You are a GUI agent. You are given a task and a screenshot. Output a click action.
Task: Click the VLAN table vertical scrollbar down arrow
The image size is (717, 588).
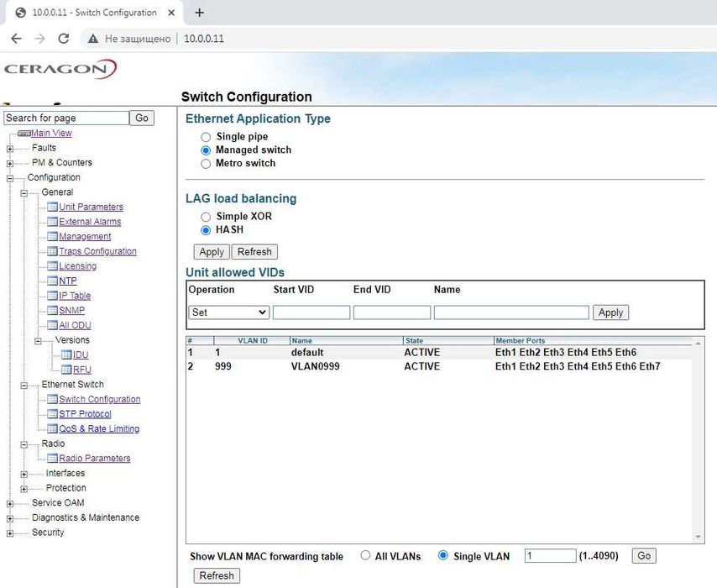(x=699, y=538)
